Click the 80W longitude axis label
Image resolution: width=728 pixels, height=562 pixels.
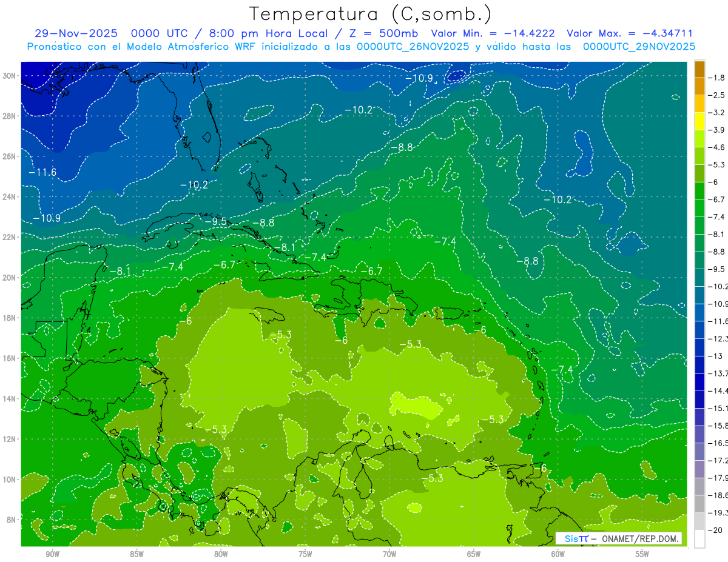(221, 554)
